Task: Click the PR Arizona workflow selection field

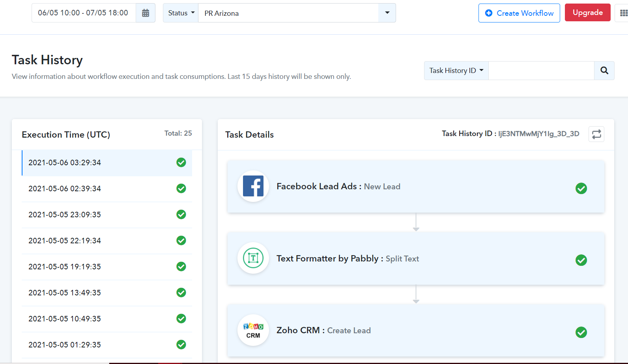Action: point(288,13)
